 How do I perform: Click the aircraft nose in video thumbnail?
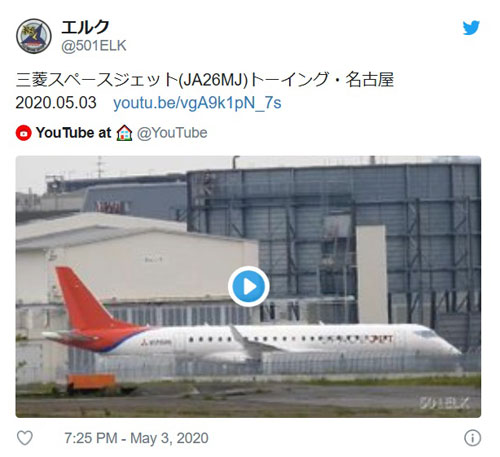pyautogui.click(x=447, y=343)
